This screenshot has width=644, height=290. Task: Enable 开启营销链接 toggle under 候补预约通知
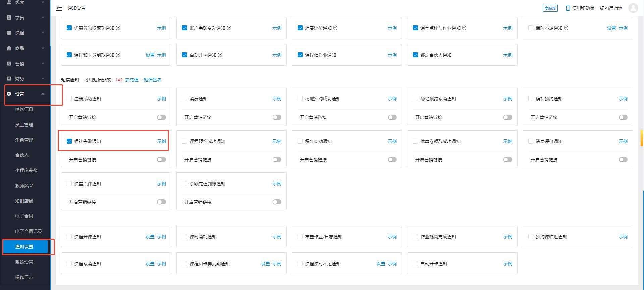pos(623,117)
